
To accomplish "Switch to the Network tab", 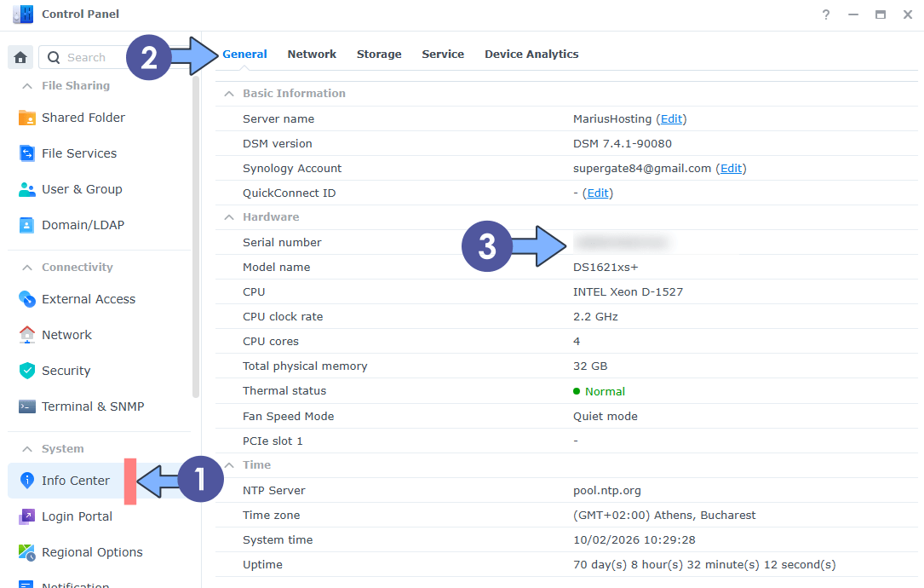I will coord(312,55).
